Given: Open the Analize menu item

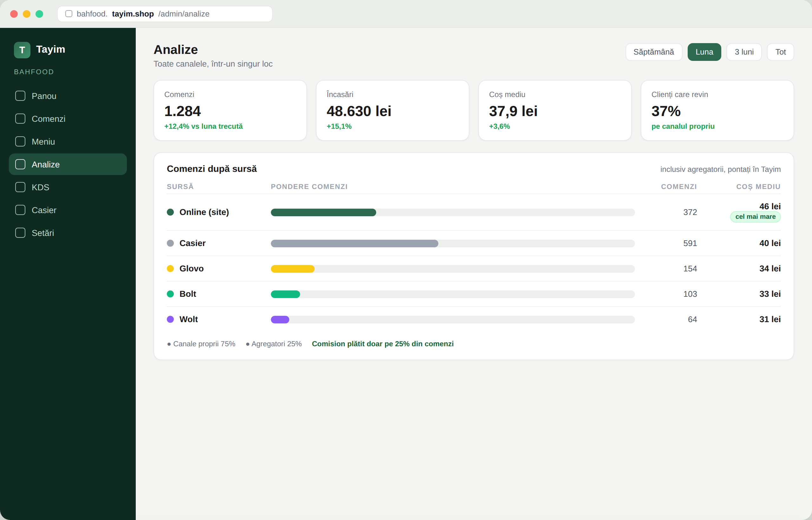Looking at the screenshot, I should (68, 165).
